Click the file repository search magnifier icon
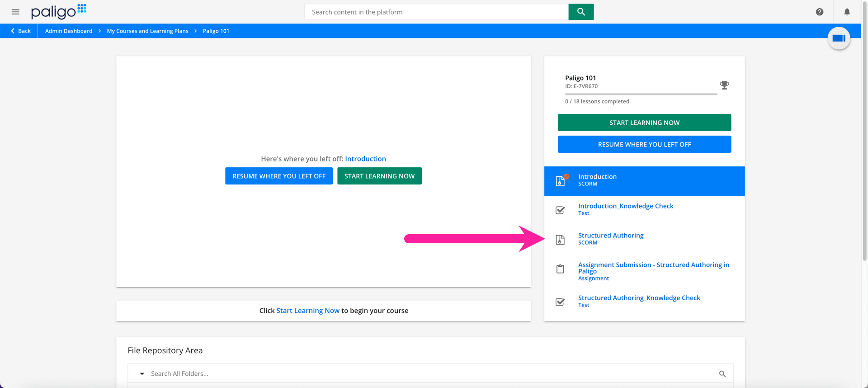The height and width of the screenshot is (388, 868). (722, 374)
